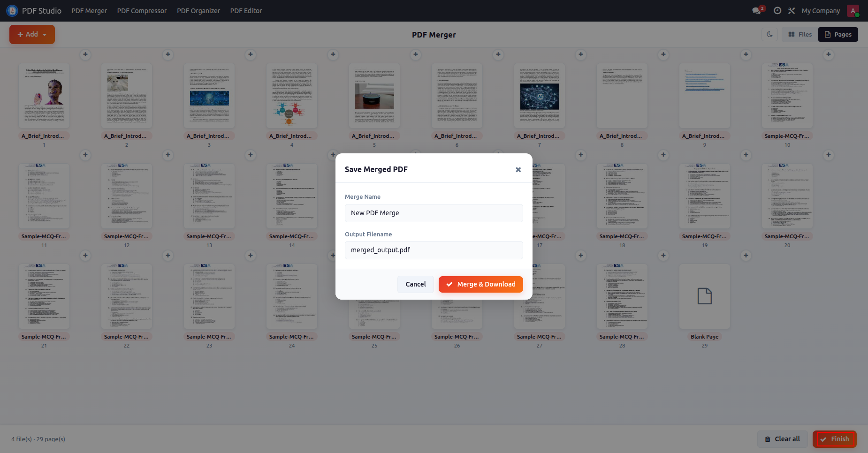Select page 1 thumbnail A_Brief_Introd
This screenshot has height=453, width=868.
click(x=44, y=96)
